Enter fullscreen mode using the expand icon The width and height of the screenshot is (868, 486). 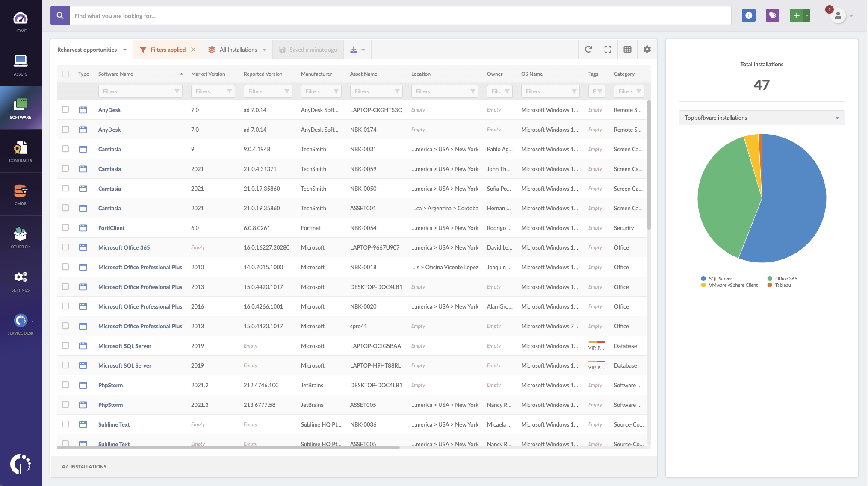607,49
